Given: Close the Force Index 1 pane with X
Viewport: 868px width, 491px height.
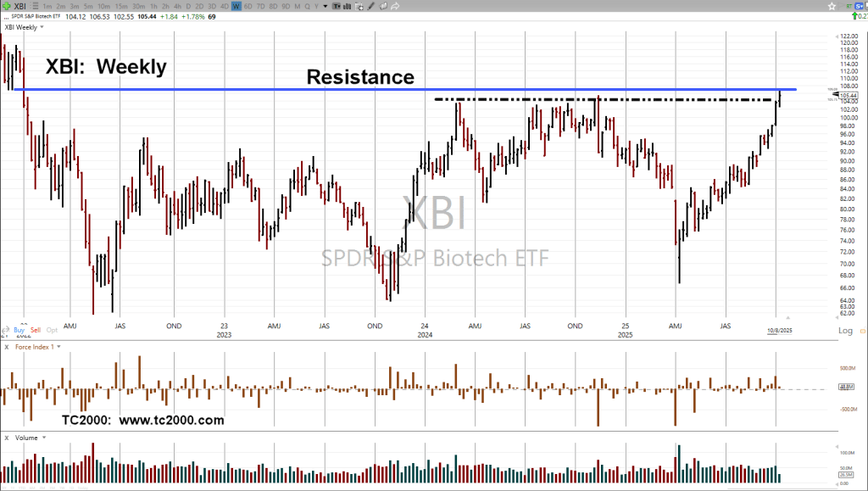Looking at the screenshot, I should [x=6, y=347].
